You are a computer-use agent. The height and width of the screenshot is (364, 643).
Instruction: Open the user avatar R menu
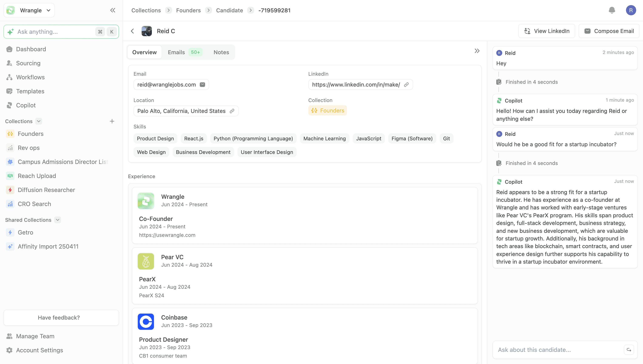tap(631, 10)
